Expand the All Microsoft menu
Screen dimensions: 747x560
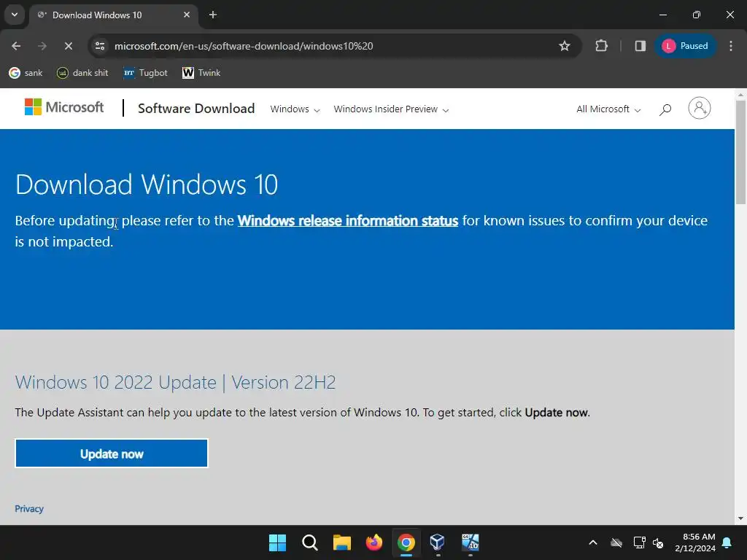[x=608, y=109]
